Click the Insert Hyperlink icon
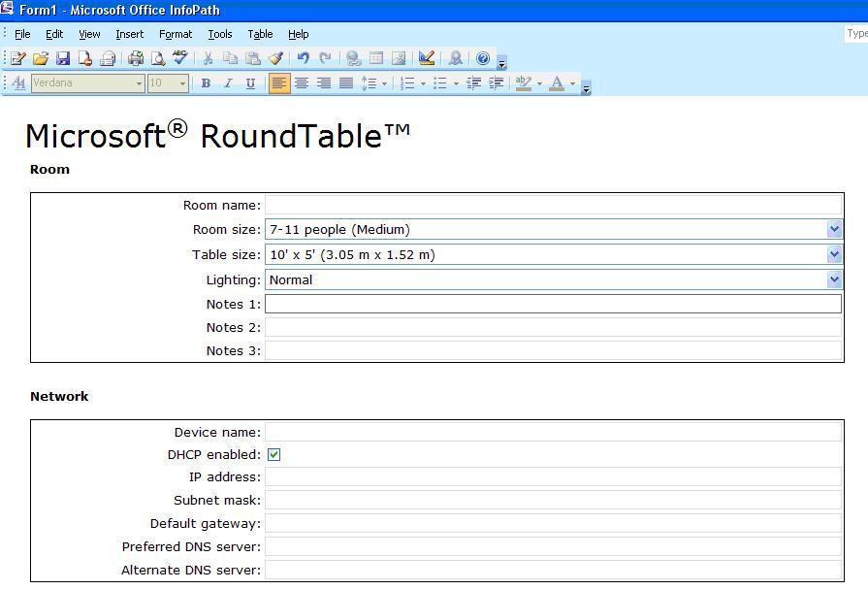The image size is (868, 590). tap(353, 58)
